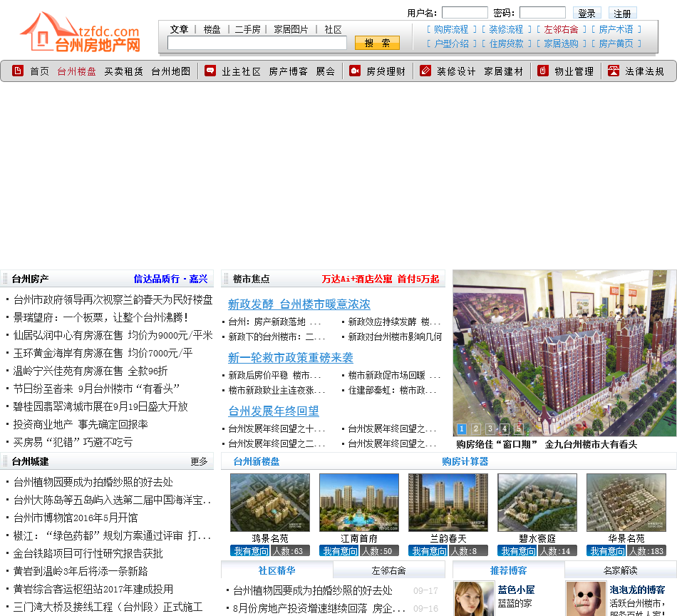The width and height of the screenshot is (677, 616).
Task: Click the 登录 login button
Action: [586, 13]
